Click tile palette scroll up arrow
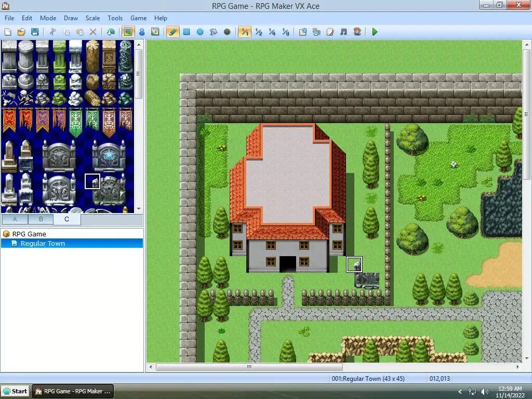 coord(138,45)
